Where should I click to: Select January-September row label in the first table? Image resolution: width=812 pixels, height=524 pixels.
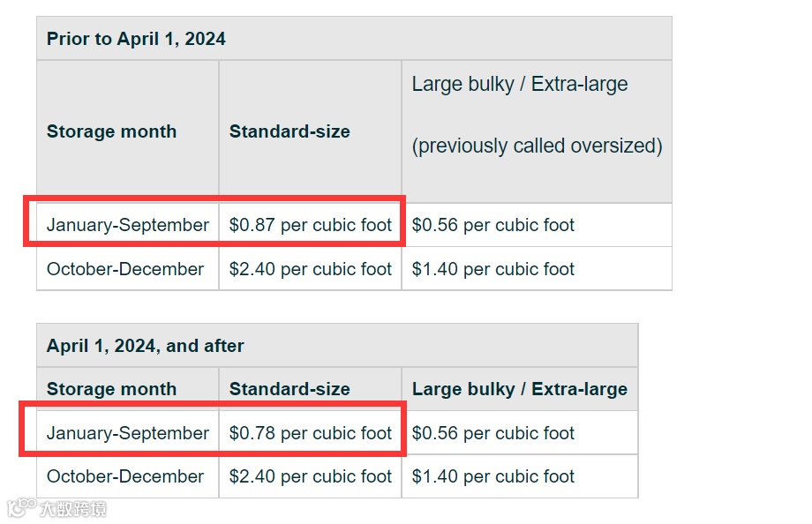click(128, 225)
